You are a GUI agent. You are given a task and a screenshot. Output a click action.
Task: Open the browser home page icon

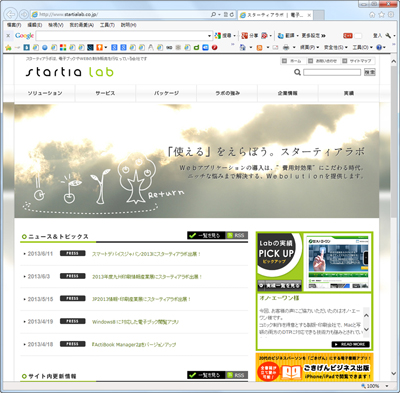[x=372, y=14]
